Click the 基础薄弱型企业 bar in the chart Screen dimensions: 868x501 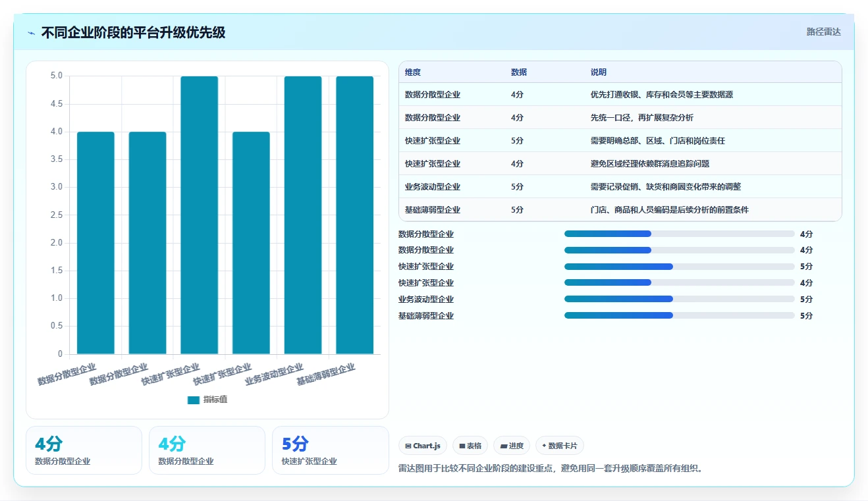(355, 215)
